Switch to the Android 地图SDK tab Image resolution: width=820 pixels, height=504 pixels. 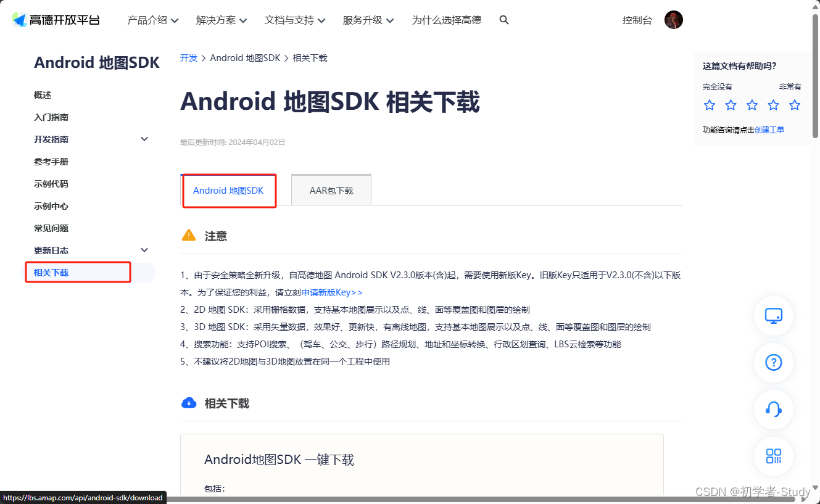click(228, 190)
